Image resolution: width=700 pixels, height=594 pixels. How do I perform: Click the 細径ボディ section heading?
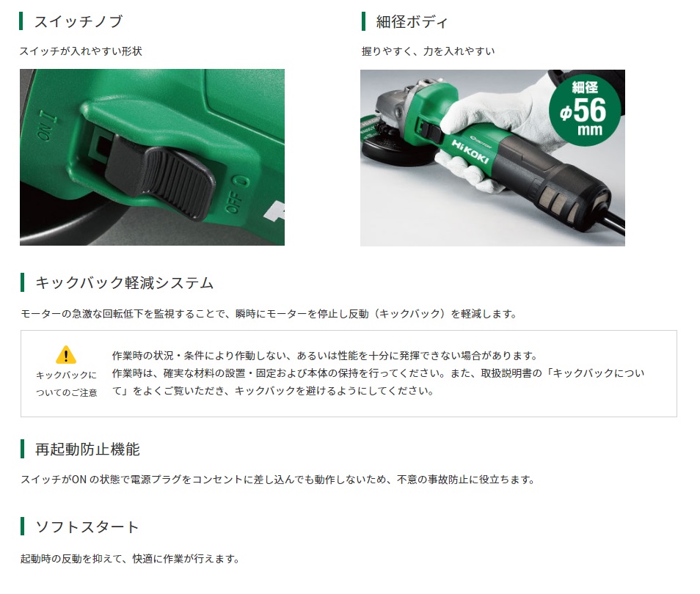click(x=412, y=21)
